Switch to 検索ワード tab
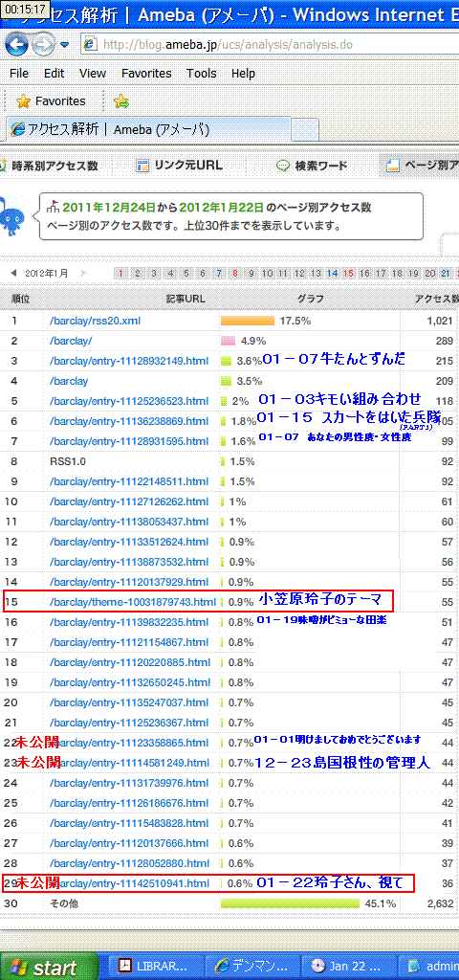 (312, 166)
